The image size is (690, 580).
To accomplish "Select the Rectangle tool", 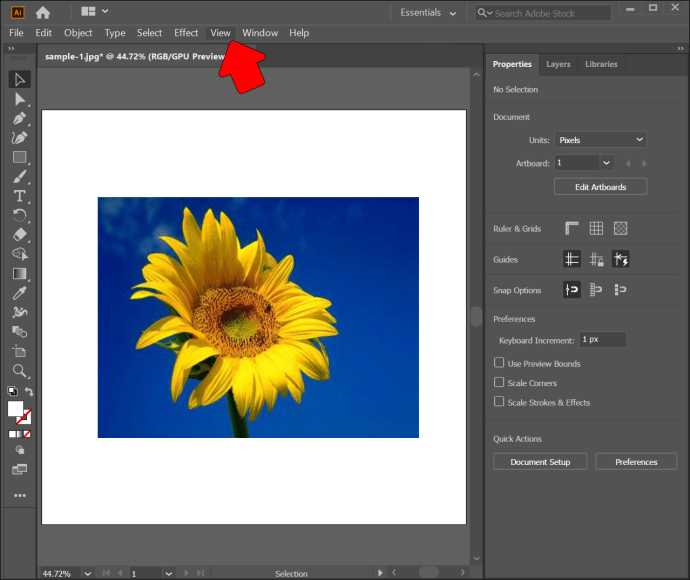I will pyautogui.click(x=19, y=157).
